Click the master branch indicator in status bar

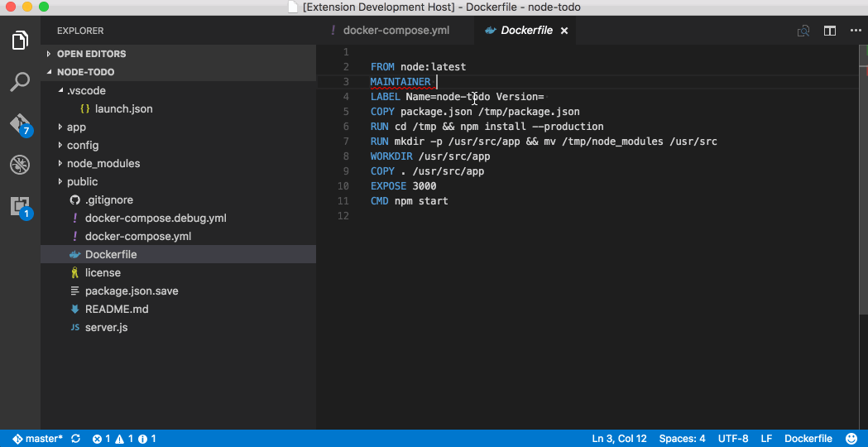pos(37,439)
